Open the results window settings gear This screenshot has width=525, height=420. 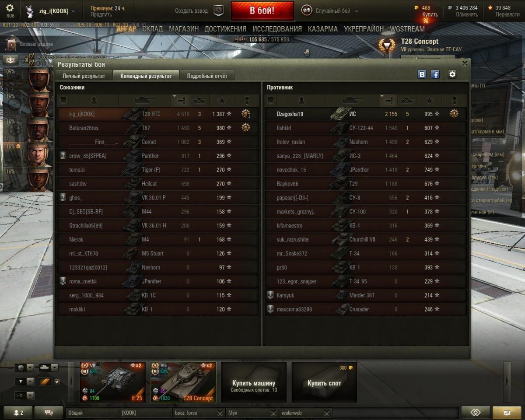(x=452, y=74)
